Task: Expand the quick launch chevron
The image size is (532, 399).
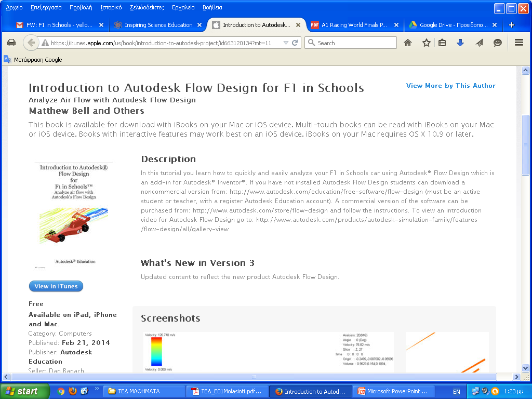Action: pos(97,389)
